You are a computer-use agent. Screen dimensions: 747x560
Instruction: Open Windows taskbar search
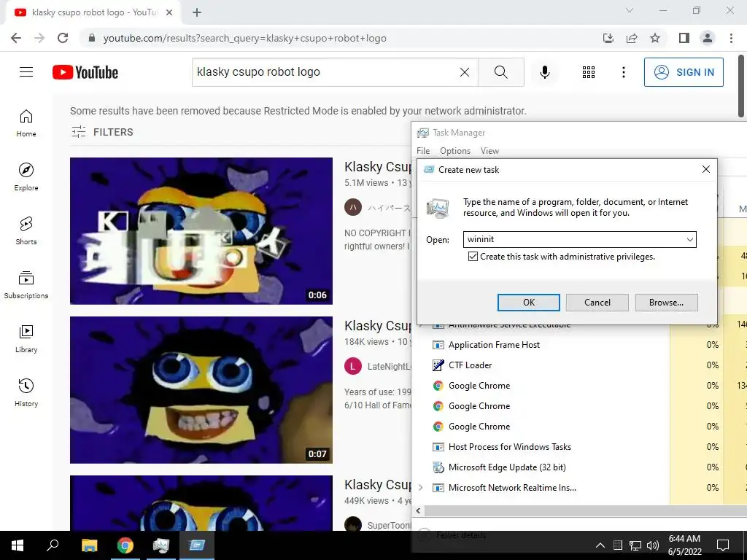[x=53, y=545]
